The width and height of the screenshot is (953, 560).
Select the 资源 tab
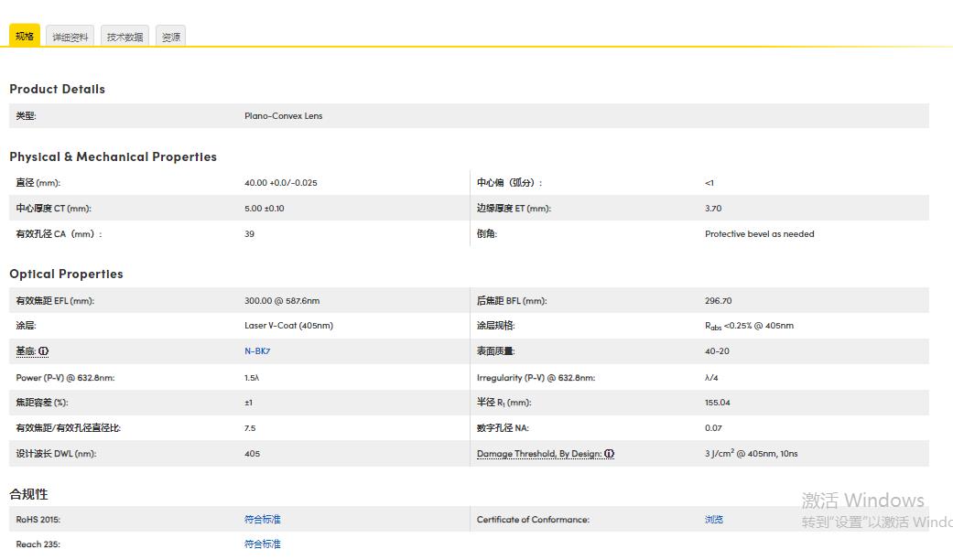[x=170, y=36]
